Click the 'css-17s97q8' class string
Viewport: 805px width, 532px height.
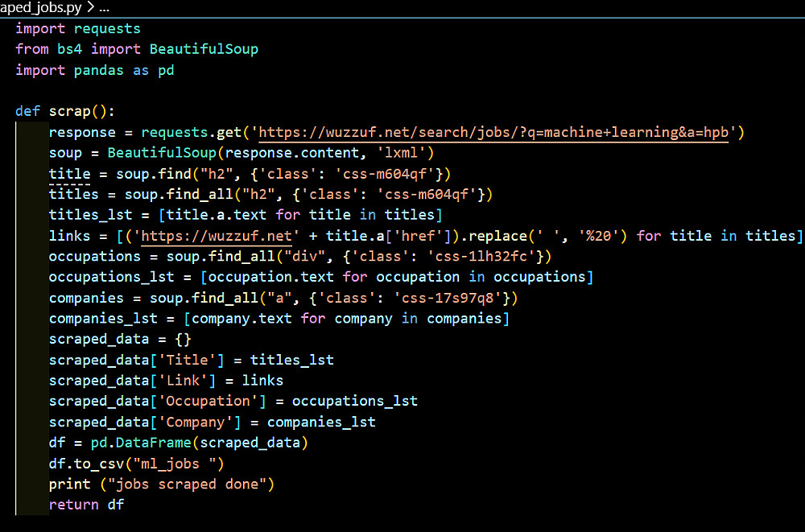pyautogui.click(x=456, y=298)
